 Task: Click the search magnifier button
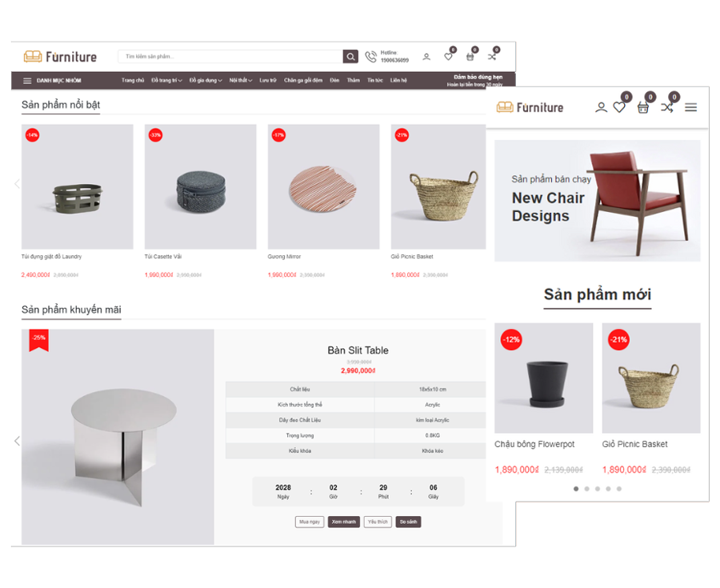click(350, 57)
